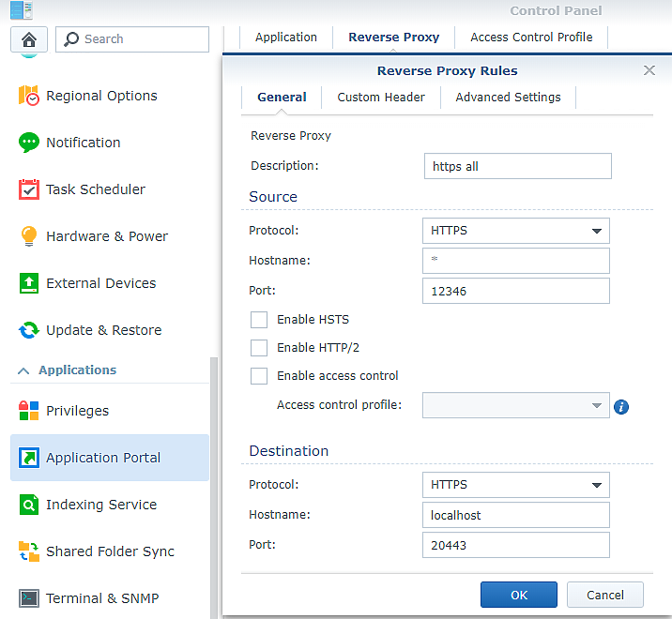672x619 pixels.
Task: Open Privileges label in sidebar
Action: [78, 411]
